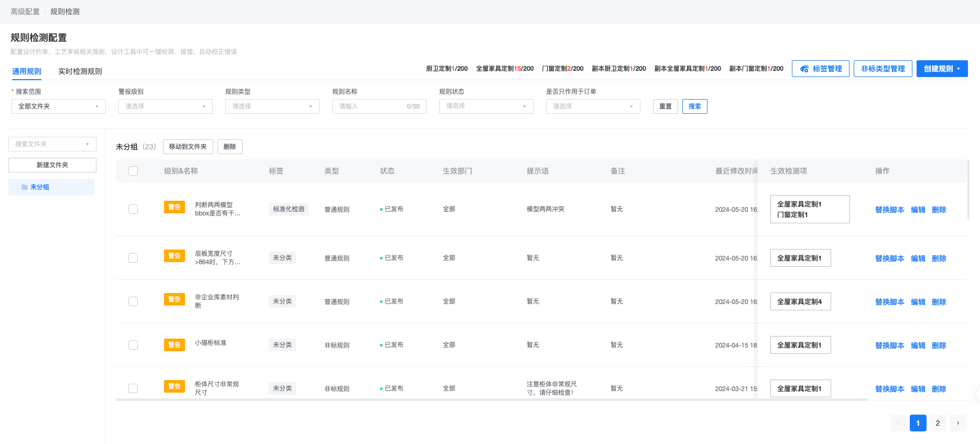The width and height of the screenshot is (980, 444).
Task: Click the 门窗定制1 detection item
Action: point(792,215)
